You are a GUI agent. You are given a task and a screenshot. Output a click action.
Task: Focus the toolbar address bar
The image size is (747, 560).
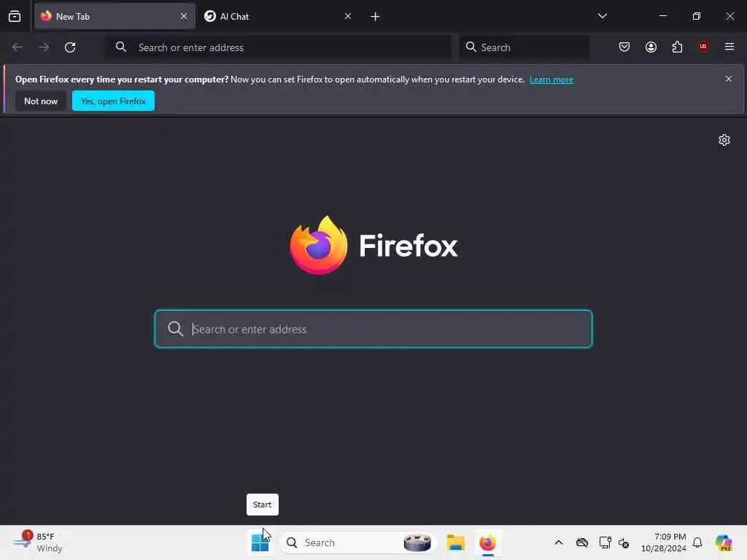tap(278, 47)
